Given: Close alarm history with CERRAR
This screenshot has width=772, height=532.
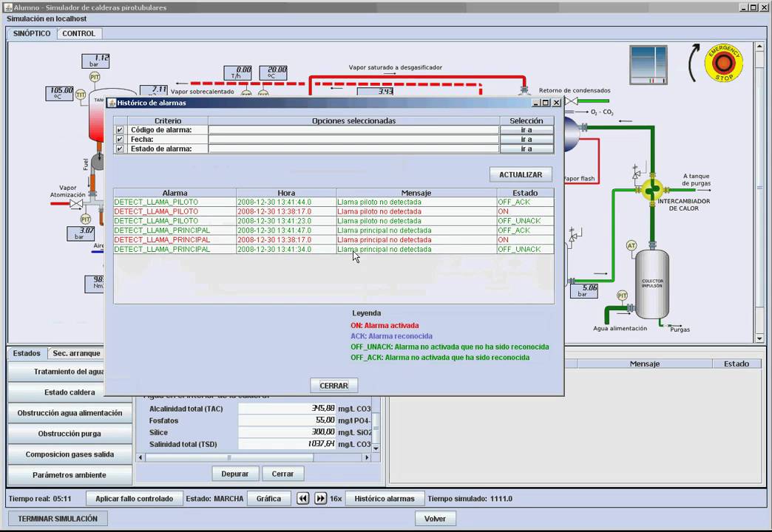Looking at the screenshot, I should [333, 386].
